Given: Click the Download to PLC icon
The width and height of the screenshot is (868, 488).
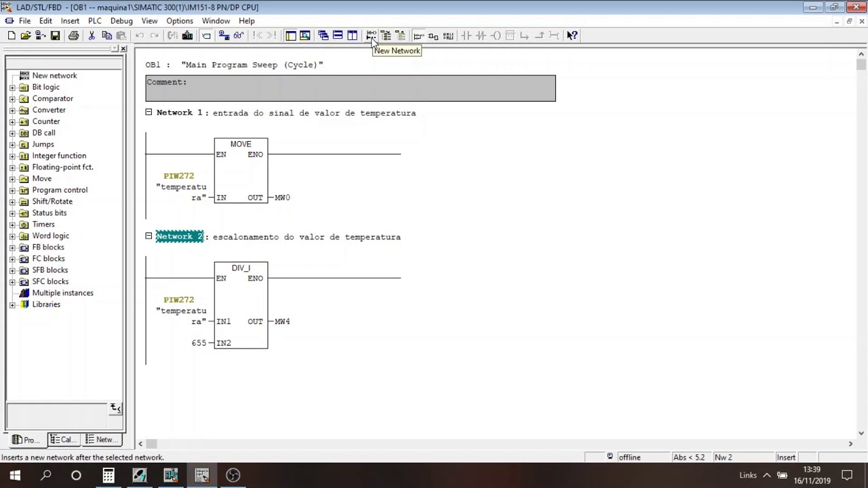Looking at the screenshot, I should (188, 35).
